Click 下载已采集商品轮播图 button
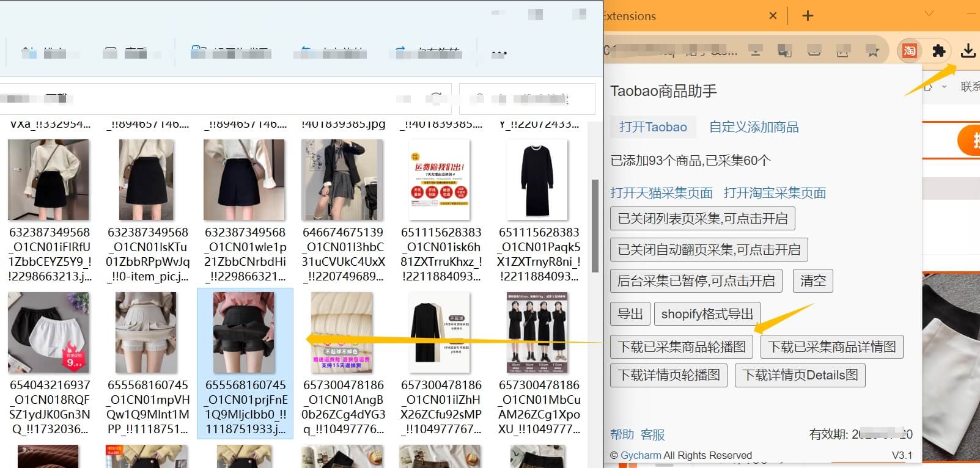 682,347
